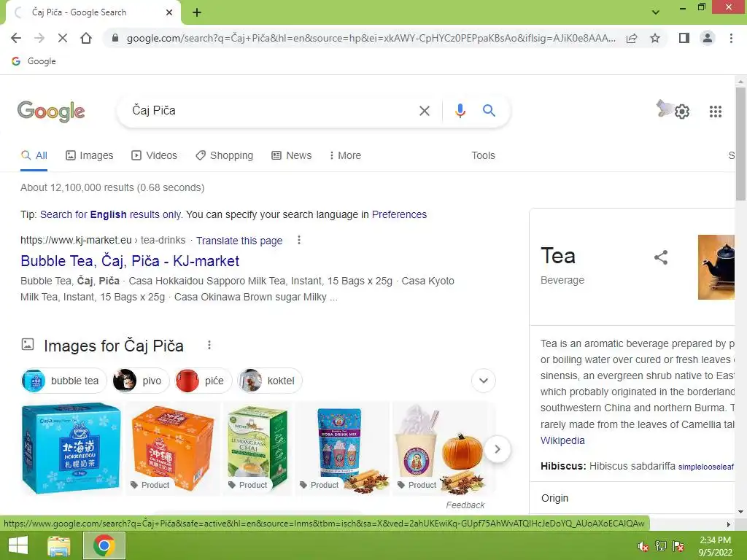Open File Explorer from the taskbar

coord(59,545)
